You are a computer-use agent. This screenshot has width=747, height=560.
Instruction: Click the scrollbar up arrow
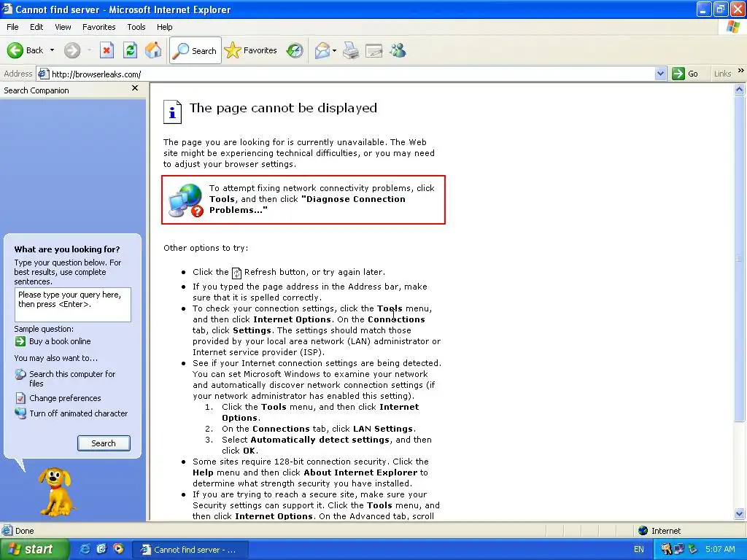pos(740,89)
